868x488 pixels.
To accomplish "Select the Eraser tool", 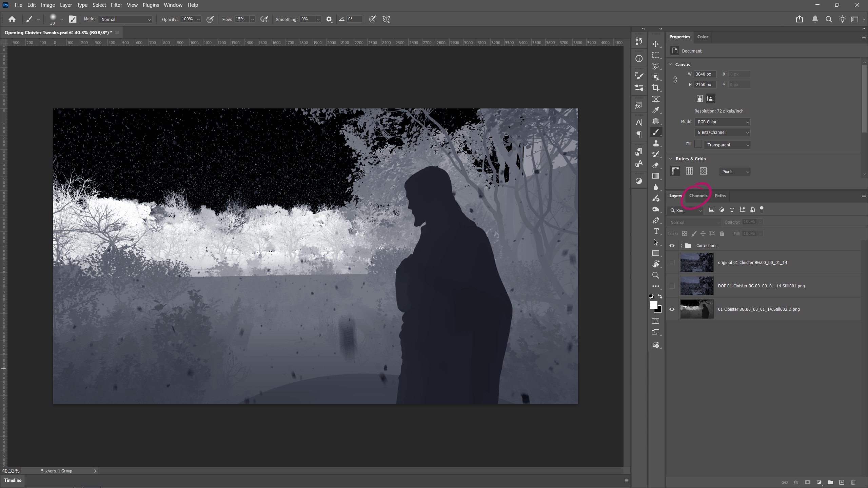I will 656,165.
